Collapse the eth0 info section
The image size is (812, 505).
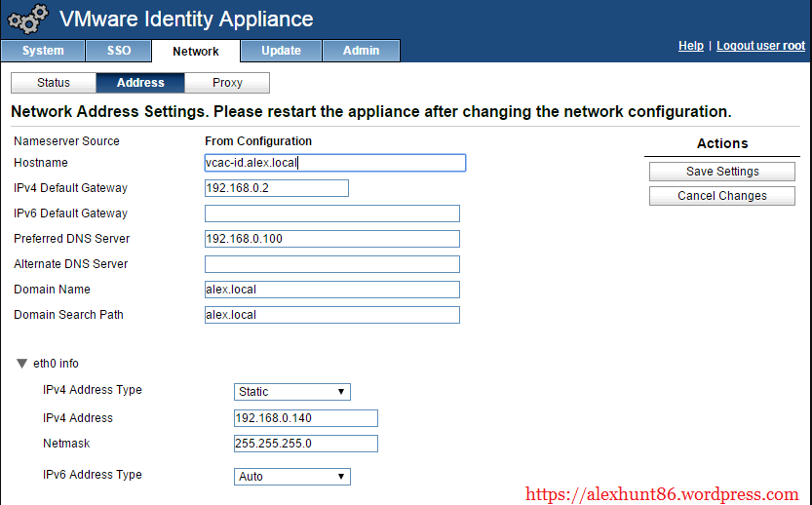click(x=21, y=364)
